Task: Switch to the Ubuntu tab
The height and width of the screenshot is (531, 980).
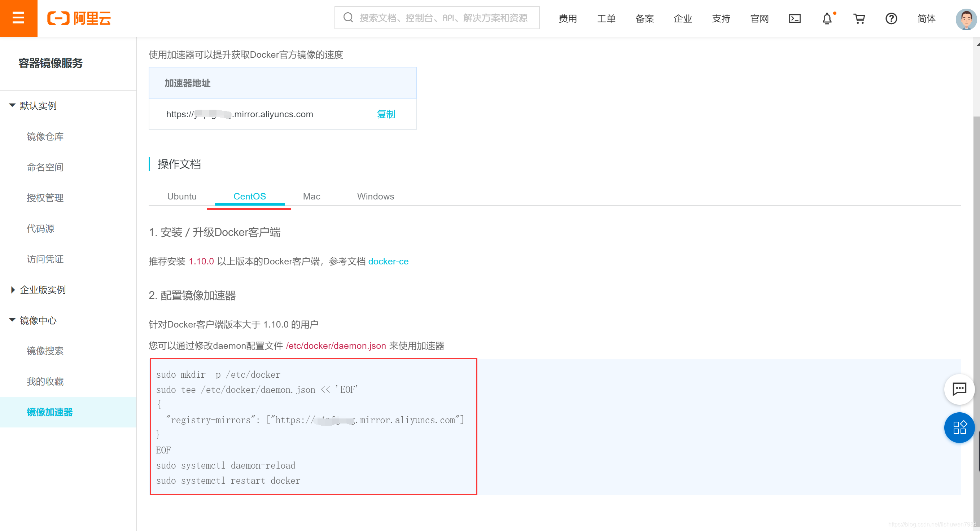Action: point(182,196)
